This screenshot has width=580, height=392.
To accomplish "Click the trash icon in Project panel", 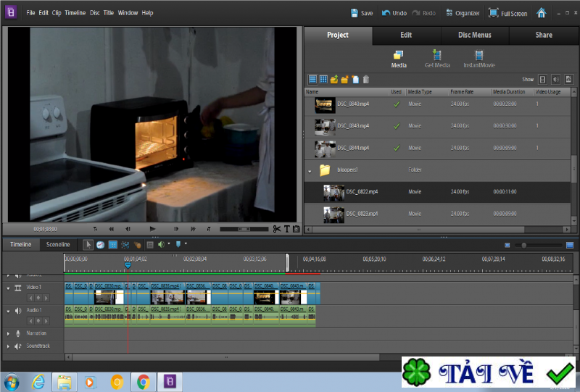I will pyautogui.click(x=366, y=79).
